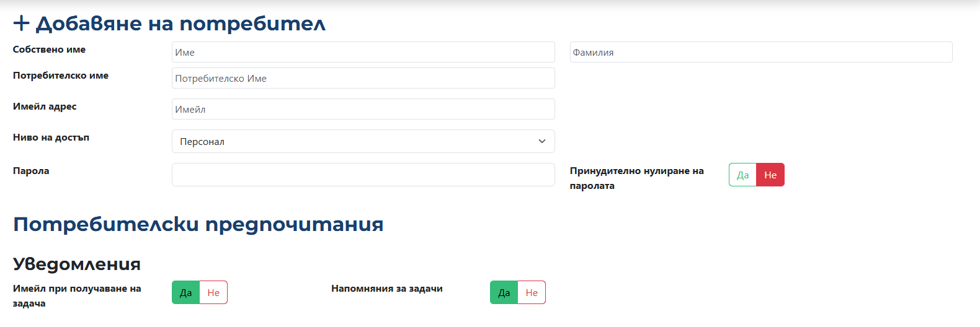Focus the Име first name field
Image resolution: width=980 pixels, height=327 pixels.
pos(363,52)
